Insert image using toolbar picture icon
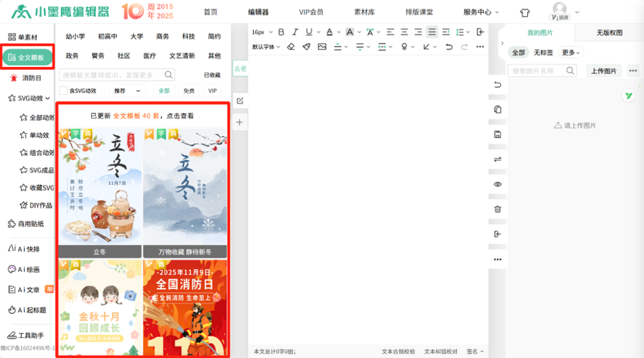 [x=322, y=47]
